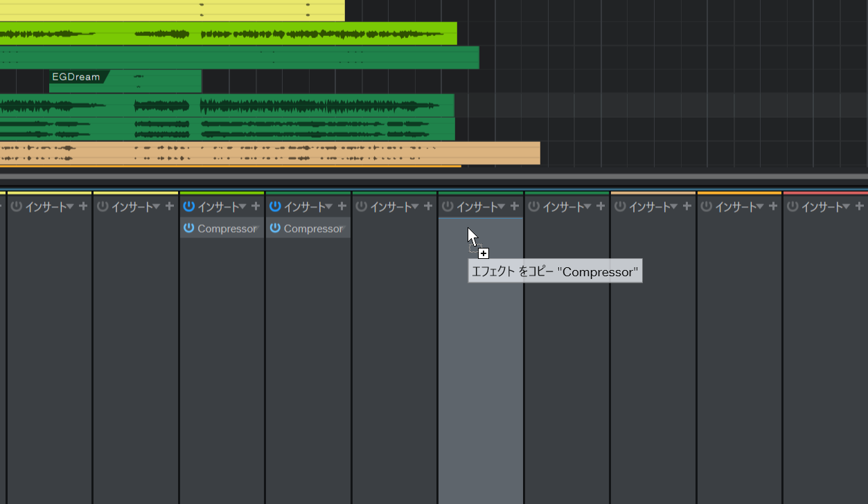Select the tan audio clip in the arrangement
The image size is (868, 504).
269,153
